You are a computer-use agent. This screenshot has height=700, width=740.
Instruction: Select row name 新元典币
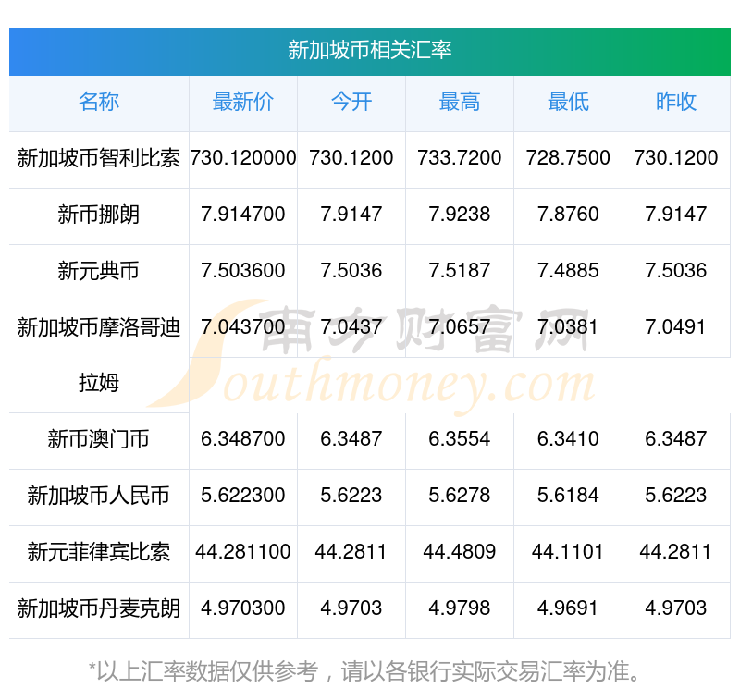[99, 271]
